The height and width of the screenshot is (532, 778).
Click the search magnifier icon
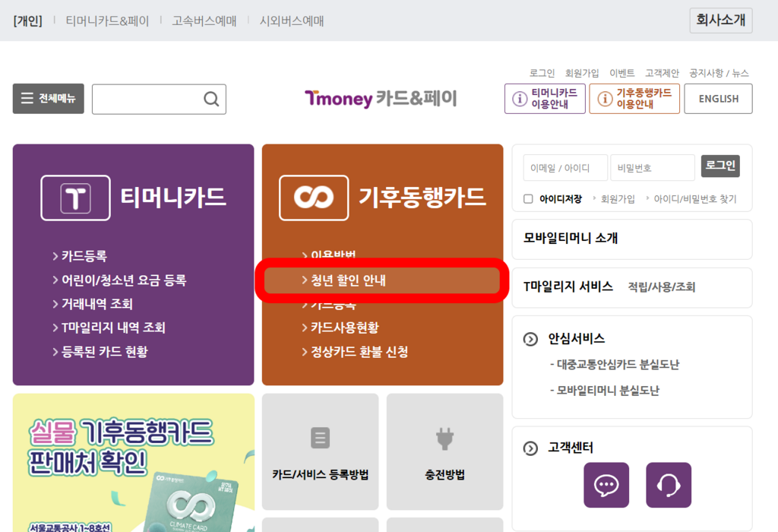211,100
